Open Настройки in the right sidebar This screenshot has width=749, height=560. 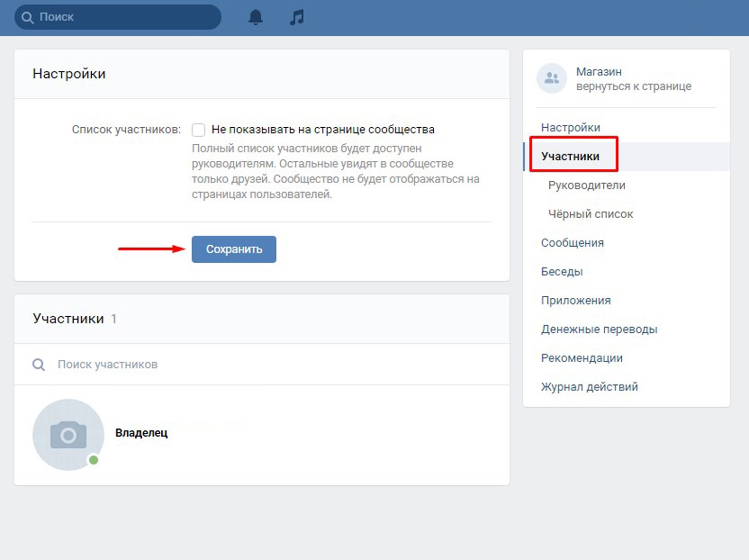tap(570, 127)
